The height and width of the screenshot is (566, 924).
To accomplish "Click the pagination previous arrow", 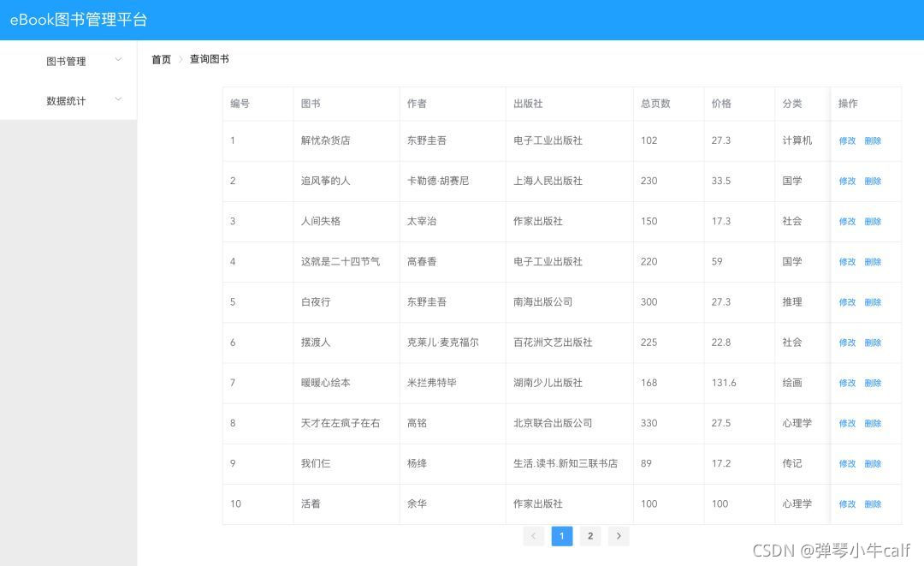I will pyautogui.click(x=533, y=535).
